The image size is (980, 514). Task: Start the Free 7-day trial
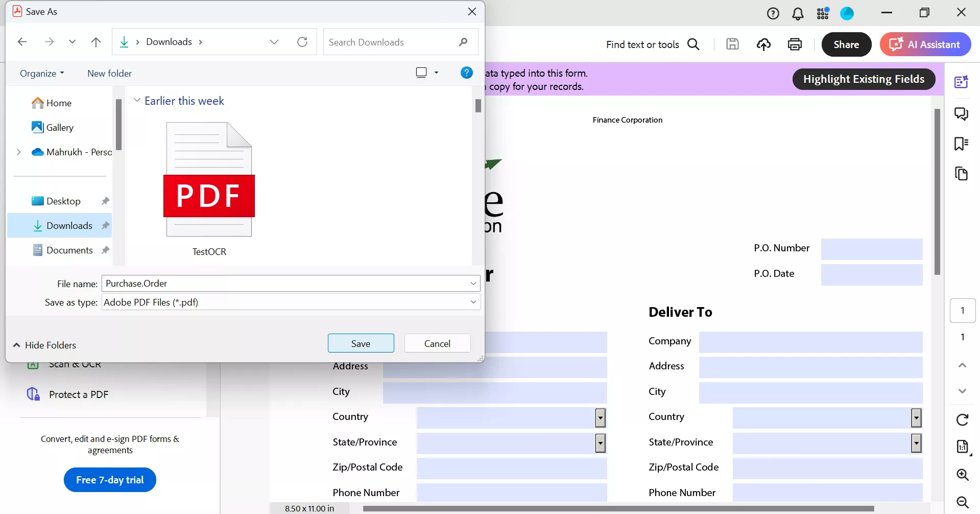(109, 480)
